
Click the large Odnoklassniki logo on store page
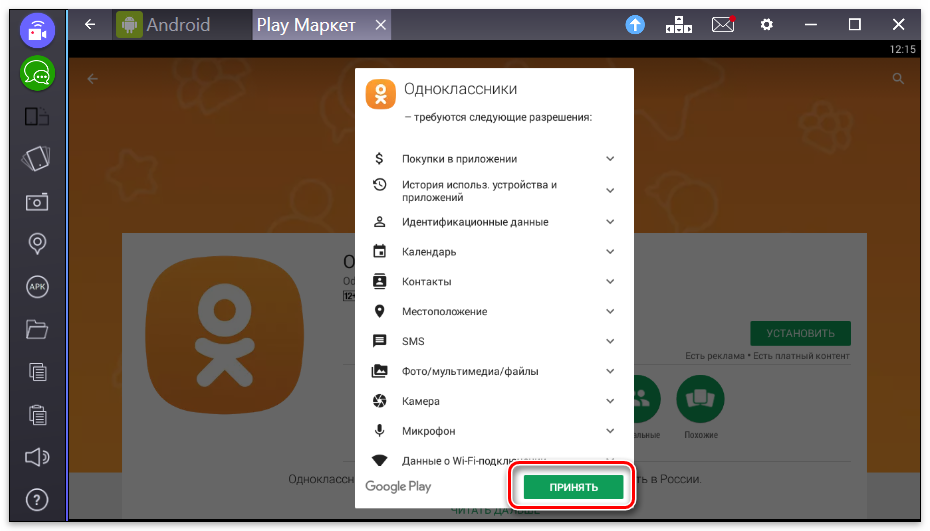tap(224, 335)
